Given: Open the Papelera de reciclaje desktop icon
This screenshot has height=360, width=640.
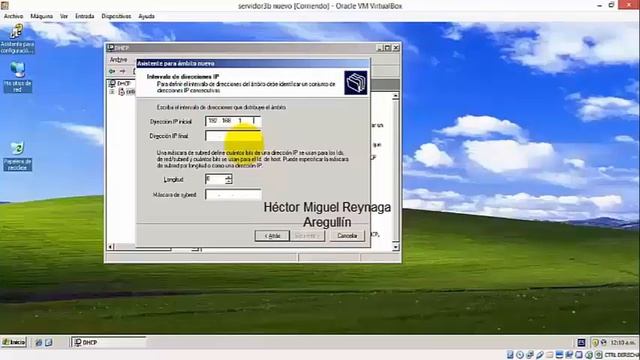Looking at the screenshot, I should [17, 156].
